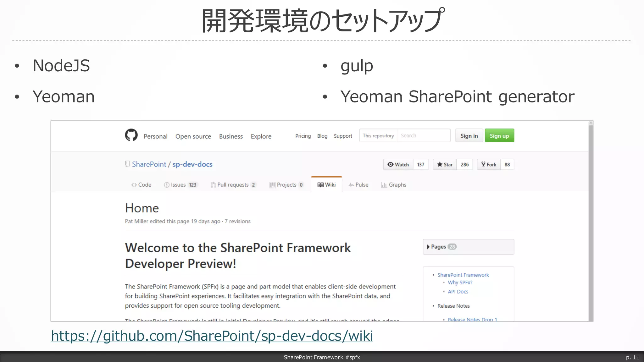644x362 pixels.
Task: Open the sp-dev-docs repository link
Action: pos(192,164)
